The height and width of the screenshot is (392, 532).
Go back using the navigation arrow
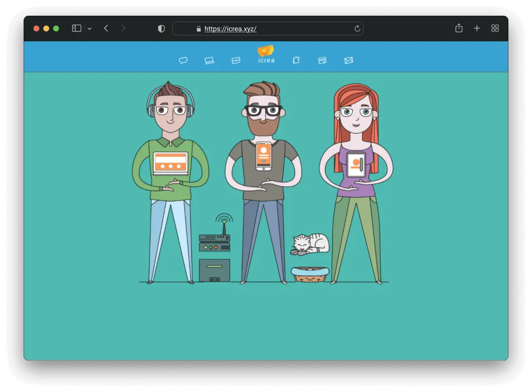(x=106, y=28)
